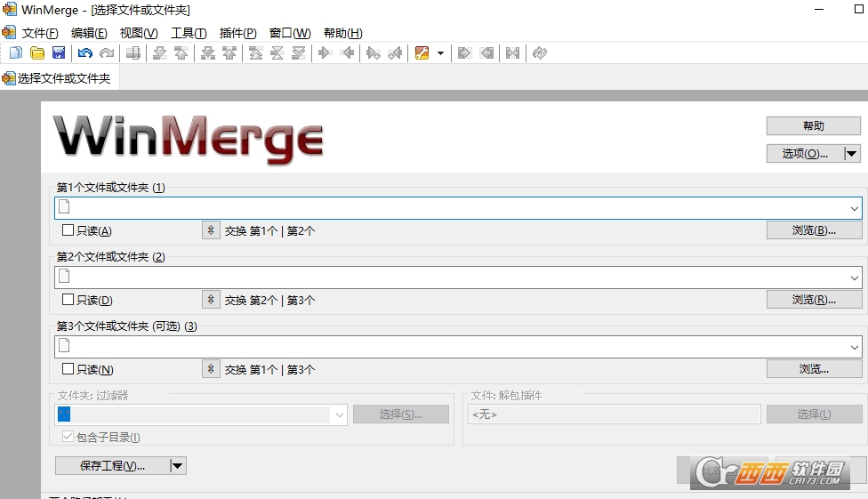Click the 浏览(B)... button
Screen dimensions: 868x499
(x=814, y=229)
